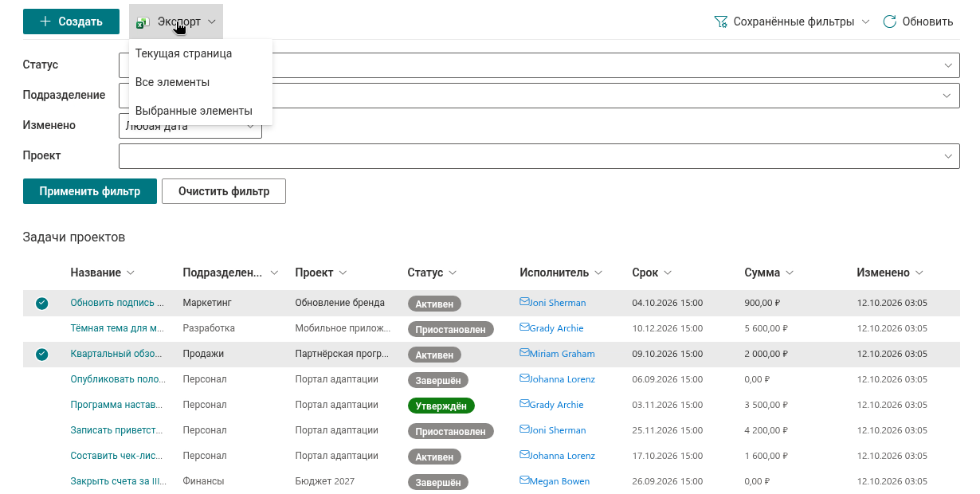This screenshot has width=980, height=494.
Task: Click the mail icon in the Записать приветст… row
Action: pos(524,429)
